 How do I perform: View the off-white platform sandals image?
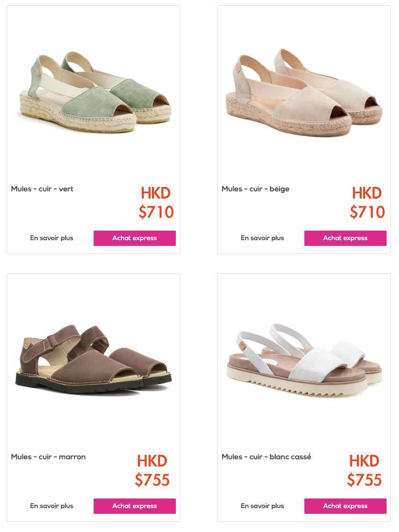click(x=304, y=360)
